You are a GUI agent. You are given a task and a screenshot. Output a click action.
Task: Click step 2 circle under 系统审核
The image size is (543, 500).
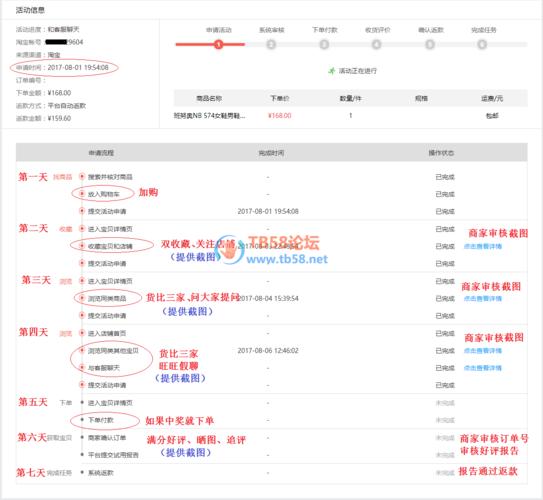point(271,44)
